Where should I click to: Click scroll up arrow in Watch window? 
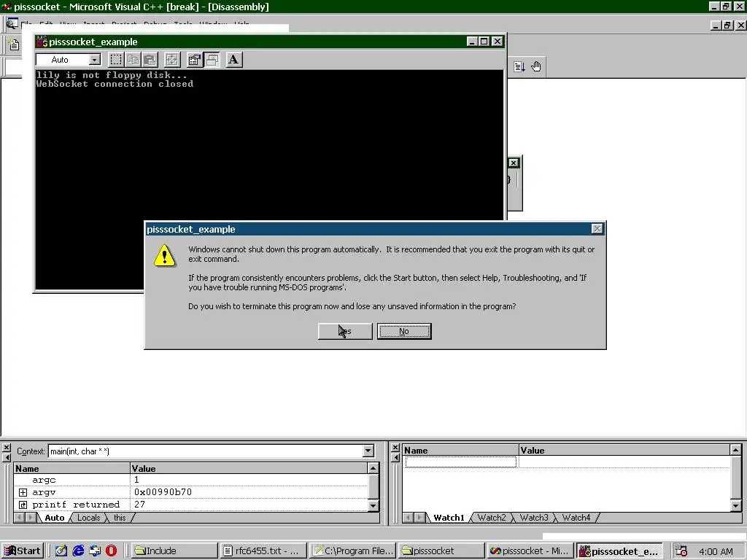(735, 450)
